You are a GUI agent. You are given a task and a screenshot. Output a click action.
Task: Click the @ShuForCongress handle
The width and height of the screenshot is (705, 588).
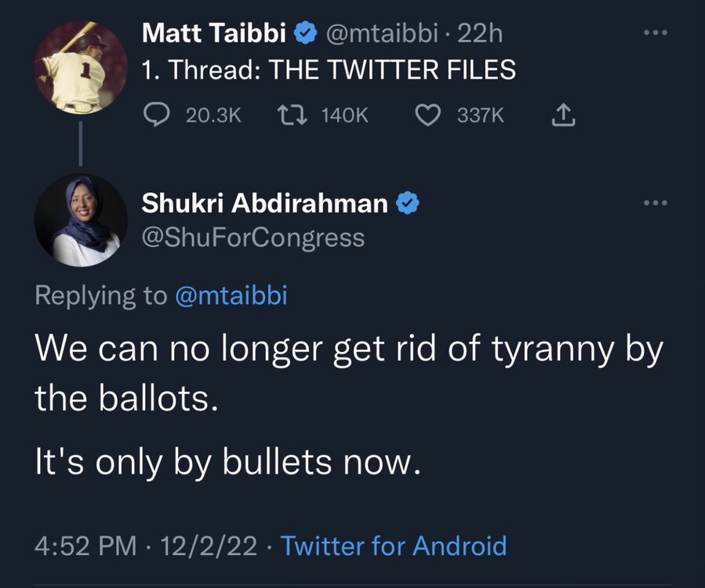253,237
